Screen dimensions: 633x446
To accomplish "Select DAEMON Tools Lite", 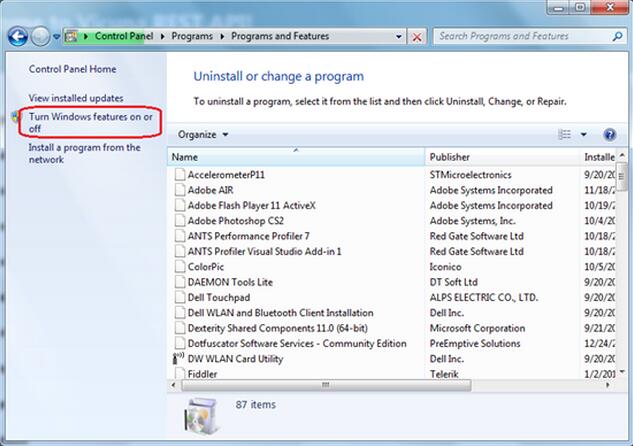I will 230,282.
